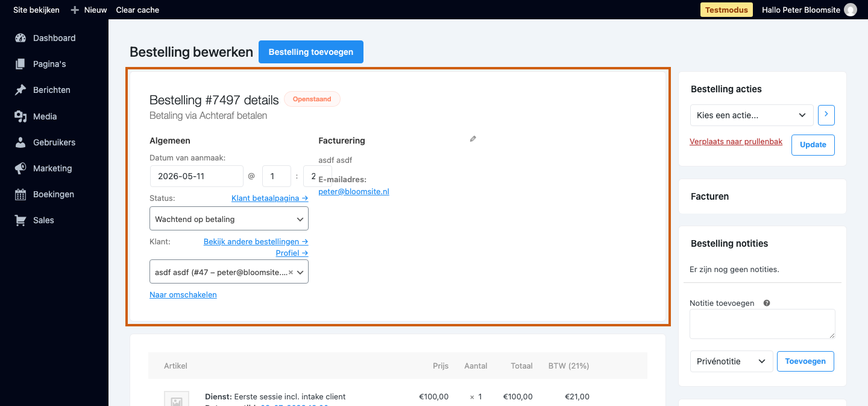
Task: Click the €21,00 tax value
Action: [577, 396]
